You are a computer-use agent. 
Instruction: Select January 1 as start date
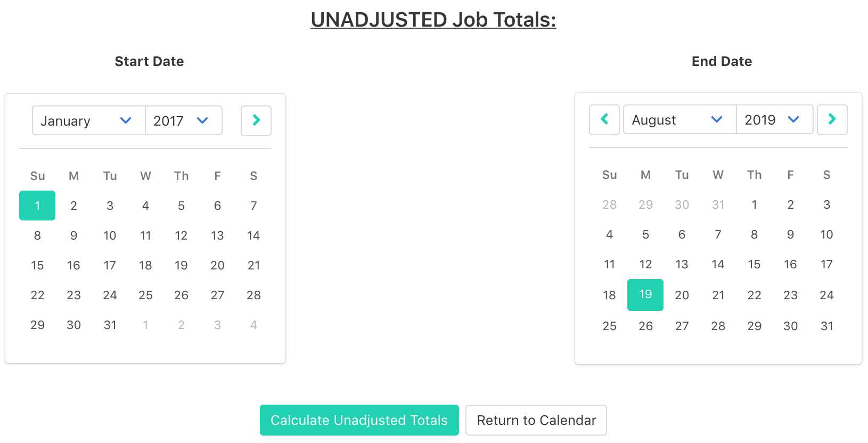[x=37, y=206]
